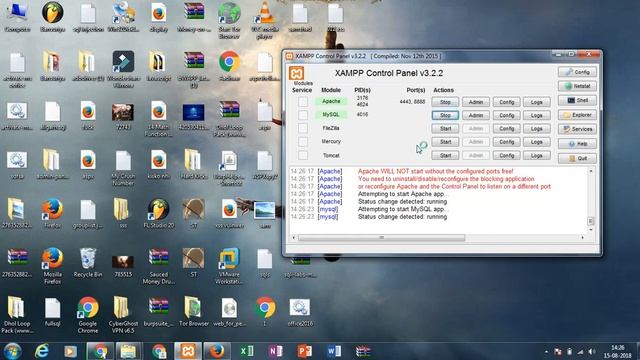
Task: Select fullsql file on desktop
Action: pyautogui.click(x=52, y=311)
